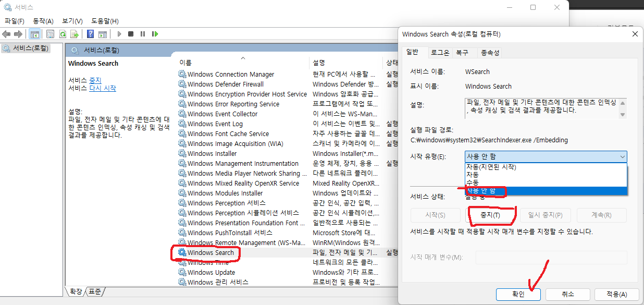Open the 파일(F) menu
This screenshot has height=305, width=644.
(x=15, y=21)
